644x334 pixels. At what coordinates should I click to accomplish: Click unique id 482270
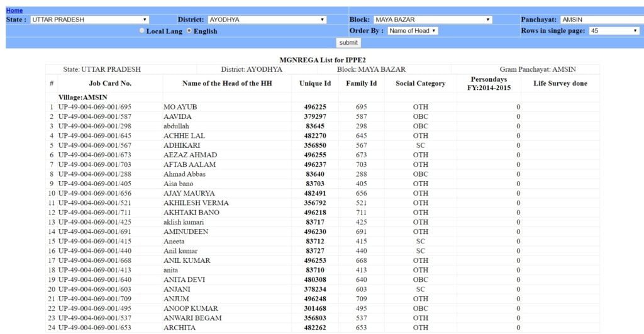click(x=315, y=136)
